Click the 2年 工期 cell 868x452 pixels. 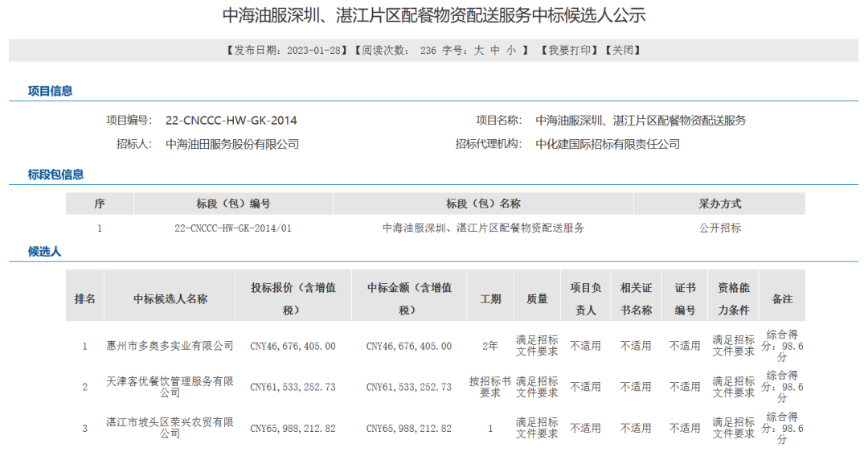[490, 346]
